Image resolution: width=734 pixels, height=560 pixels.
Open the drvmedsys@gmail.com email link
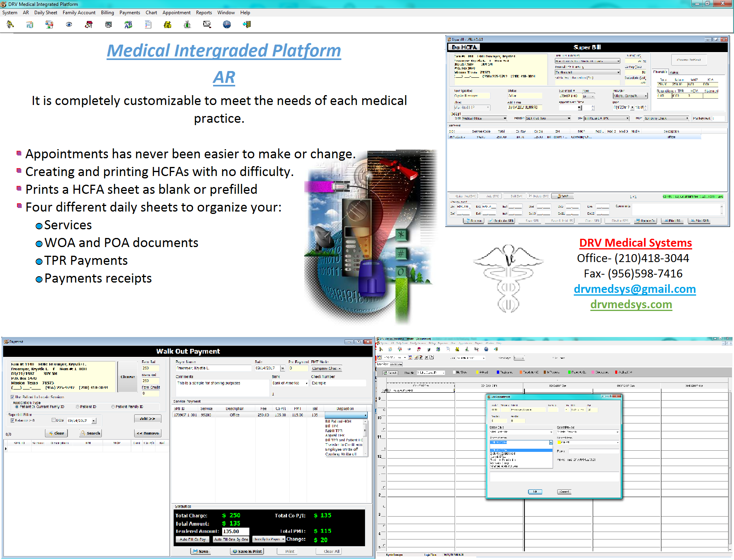(x=635, y=289)
